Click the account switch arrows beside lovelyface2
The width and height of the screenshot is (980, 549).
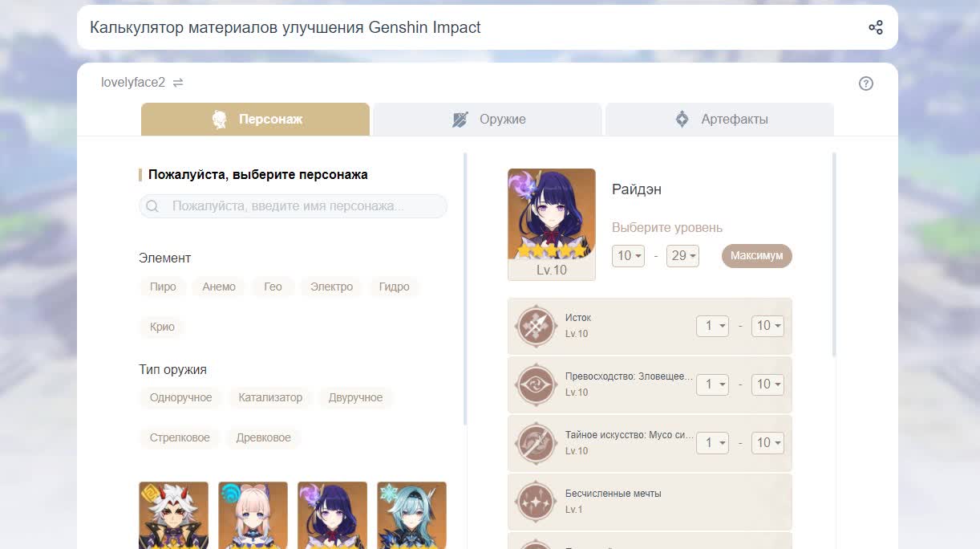178,83
